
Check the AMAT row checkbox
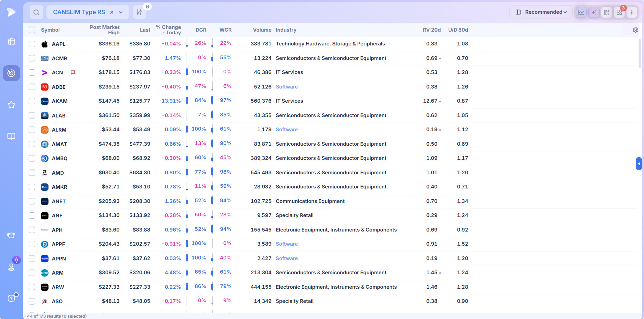click(32, 144)
